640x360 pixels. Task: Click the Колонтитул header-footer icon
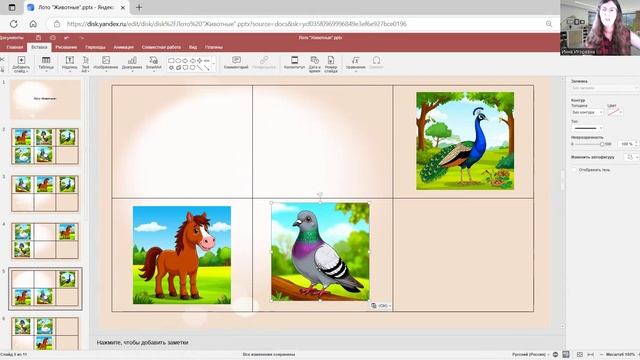(294, 60)
